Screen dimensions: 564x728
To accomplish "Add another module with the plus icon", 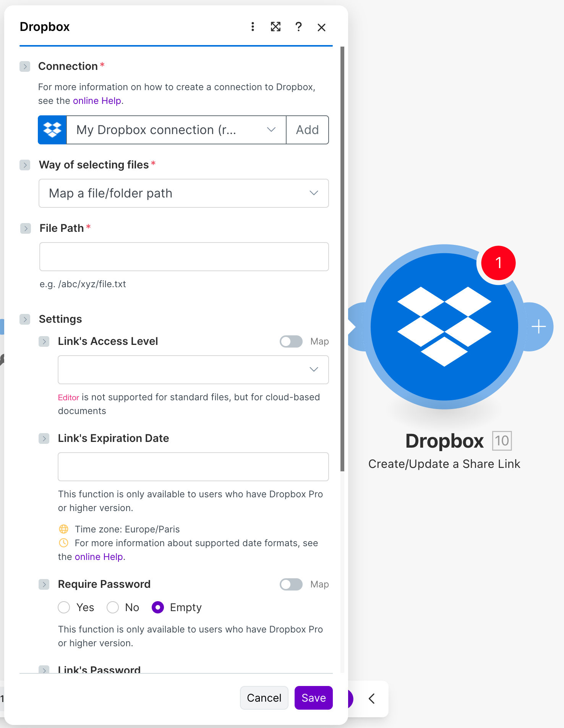I will click(539, 327).
